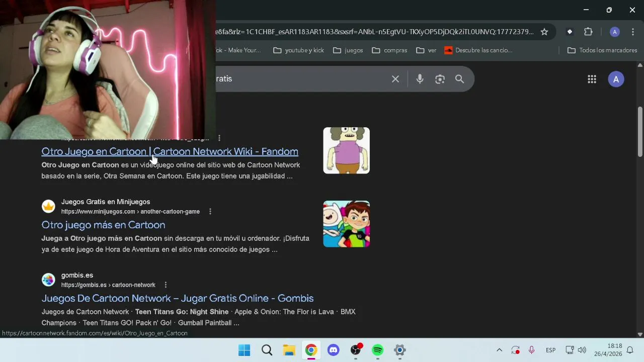Open the 'Todos los marcadores' folder
Image resolution: width=644 pixels, height=362 pixels.
pos(602,50)
